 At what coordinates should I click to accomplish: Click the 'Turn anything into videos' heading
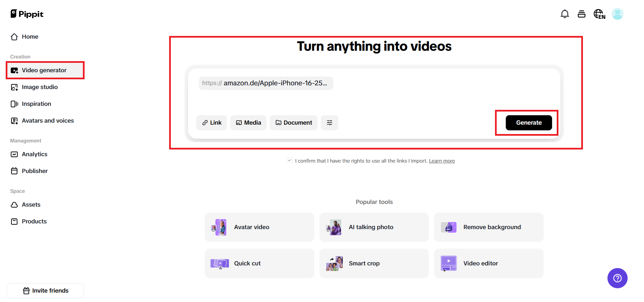pyautogui.click(x=374, y=46)
